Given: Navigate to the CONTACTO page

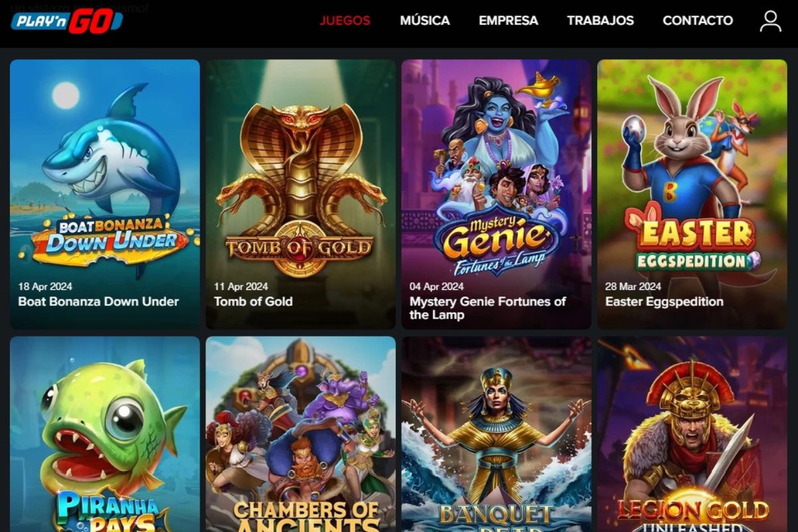Looking at the screenshot, I should 698,21.
